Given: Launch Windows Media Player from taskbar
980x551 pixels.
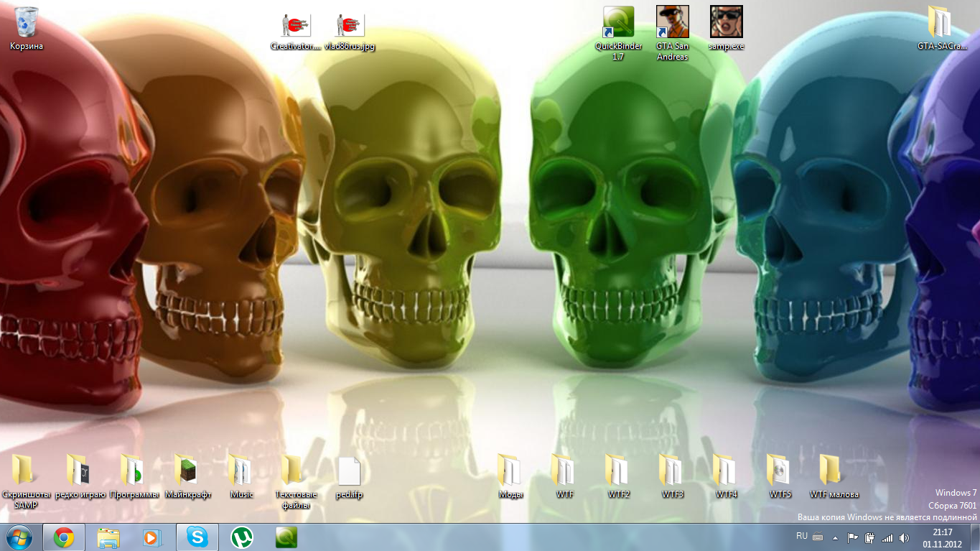Looking at the screenshot, I should click(153, 537).
